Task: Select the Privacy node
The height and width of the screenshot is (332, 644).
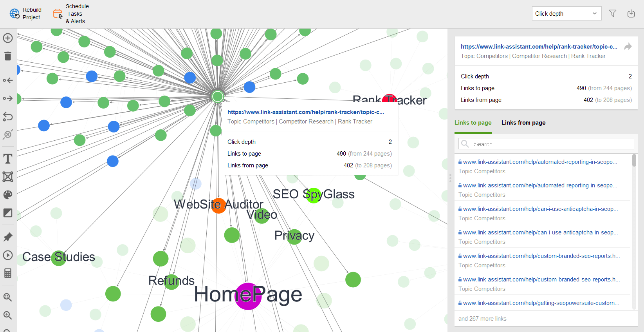Action: click(294, 237)
